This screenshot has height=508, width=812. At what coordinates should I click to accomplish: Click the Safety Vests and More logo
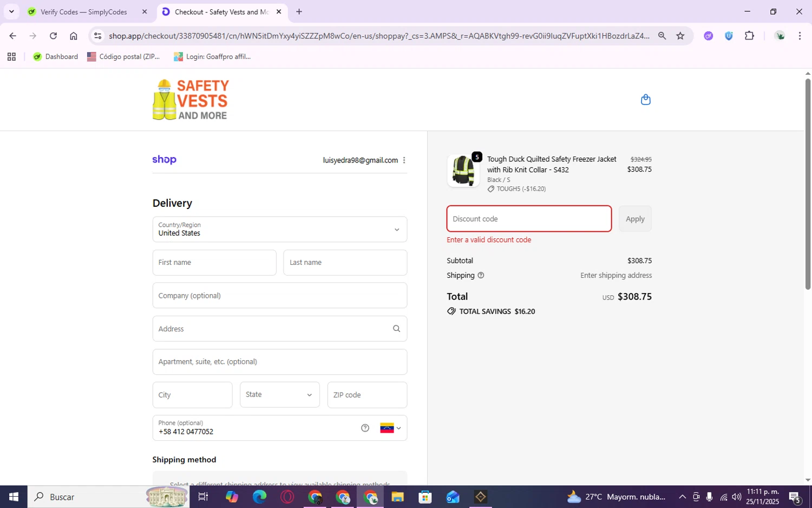click(191, 100)
